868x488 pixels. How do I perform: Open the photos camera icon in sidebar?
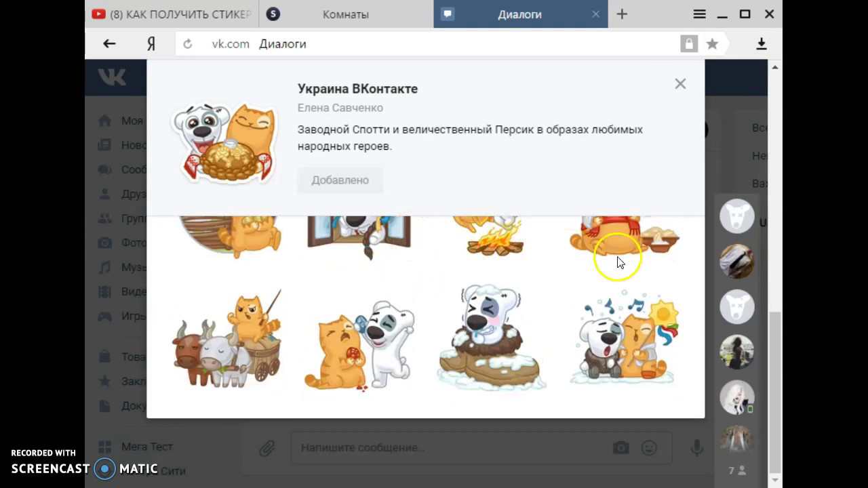click(104, 243)
